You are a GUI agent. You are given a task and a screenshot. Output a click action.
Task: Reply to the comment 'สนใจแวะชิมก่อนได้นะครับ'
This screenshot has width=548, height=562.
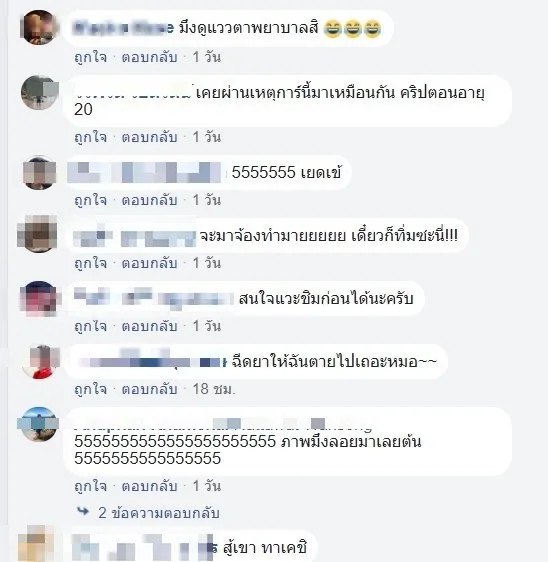click(149, 327)
